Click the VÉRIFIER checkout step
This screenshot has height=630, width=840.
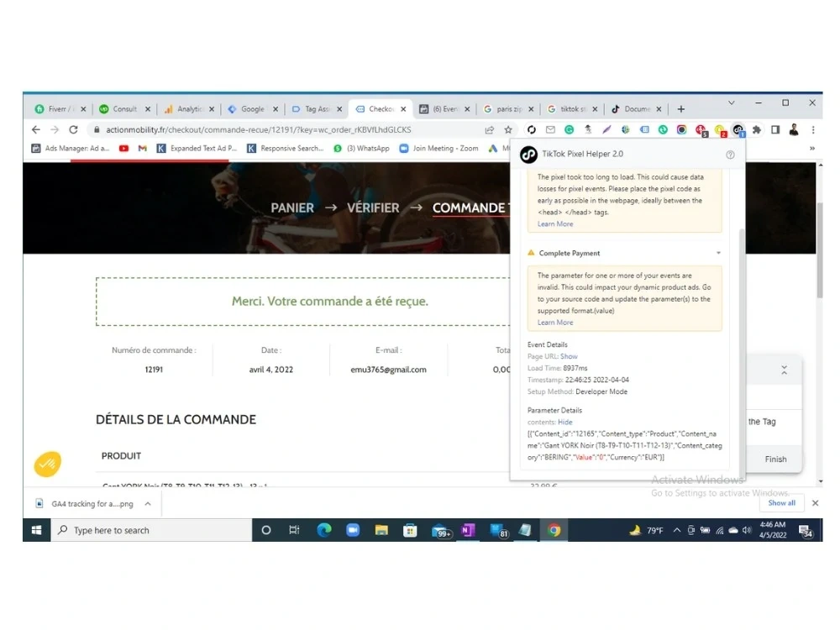(x=373, y=207)
